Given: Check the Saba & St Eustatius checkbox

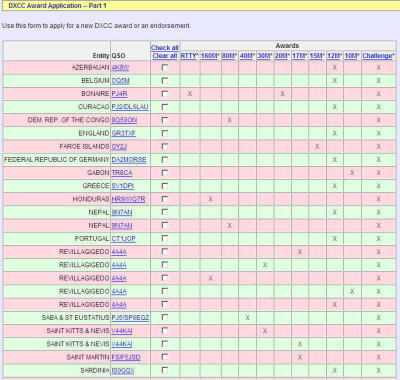Looking at the screenshot, I should click(x=165, y=317).
